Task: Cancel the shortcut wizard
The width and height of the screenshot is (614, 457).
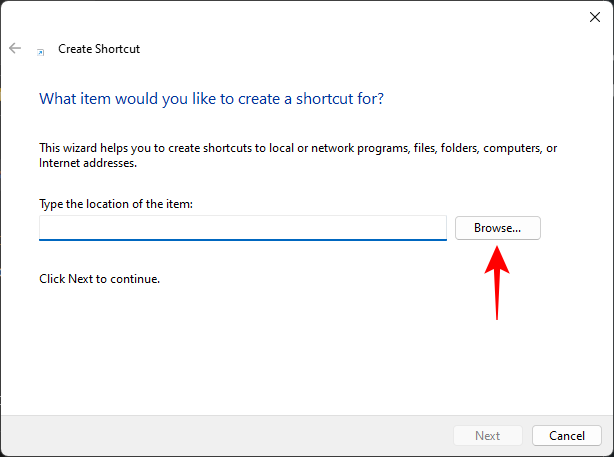Action: pos(566,435)
